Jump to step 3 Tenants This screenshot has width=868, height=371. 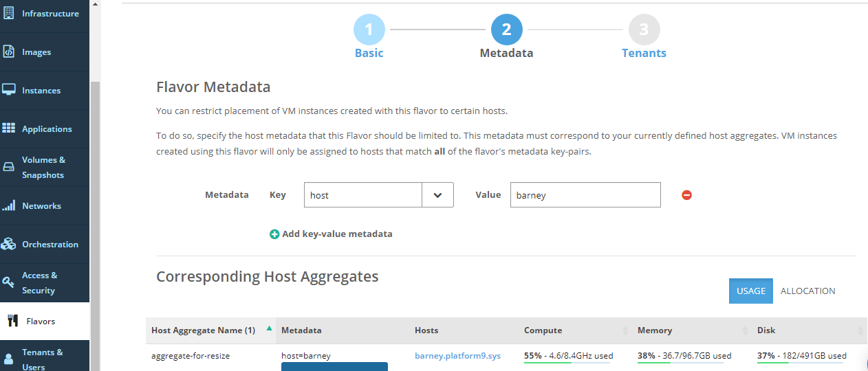pyautogui.click(x=644, y=30)
